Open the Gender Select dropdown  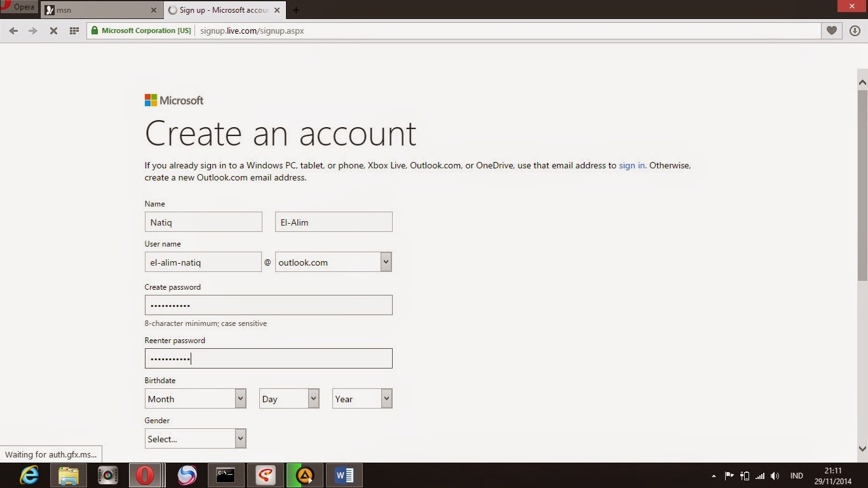pyautogui.click(x=196, y=438)
